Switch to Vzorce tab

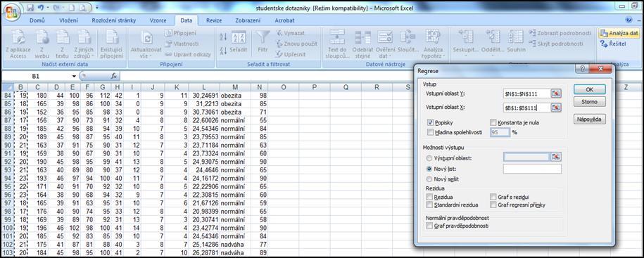pos(158,20)
